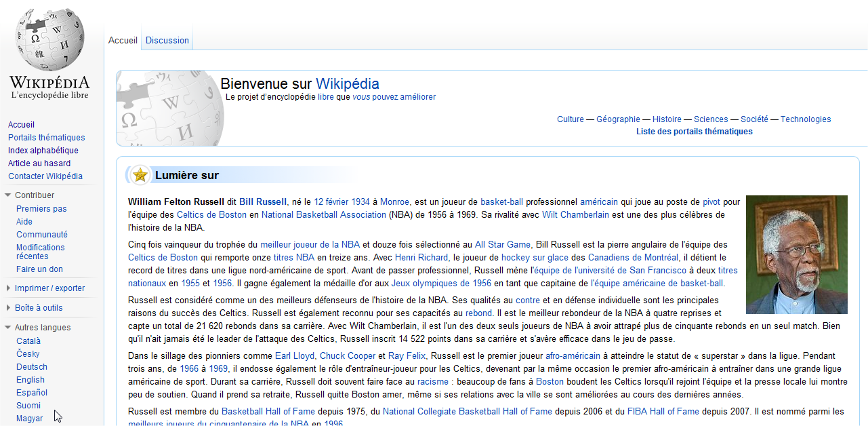Switch language to Česky
Viewport: 868px width, 426px height.
(x=28, y=354)
